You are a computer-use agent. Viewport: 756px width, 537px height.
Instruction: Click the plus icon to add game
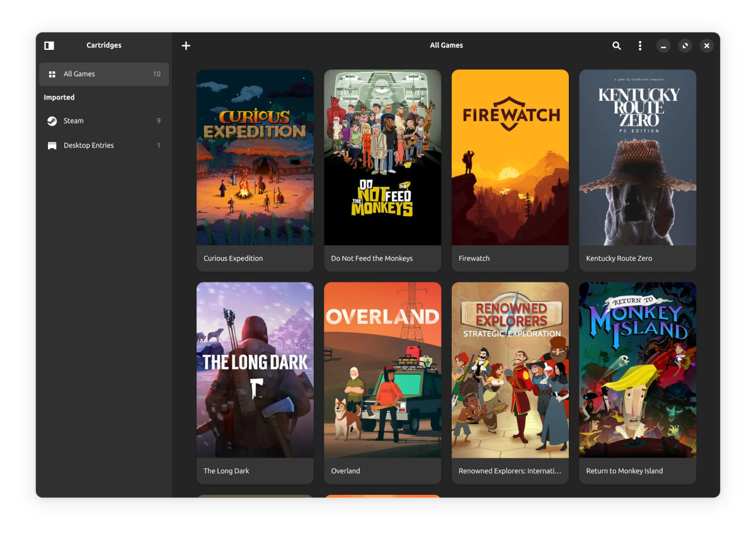[186, 45]
